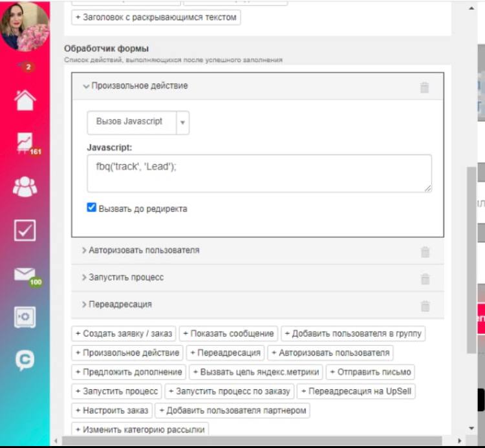The height and width of the screenshot is (448, 485).
Task: Add Вызвать цель яндекс.метрики action
Action: (256, 372)
